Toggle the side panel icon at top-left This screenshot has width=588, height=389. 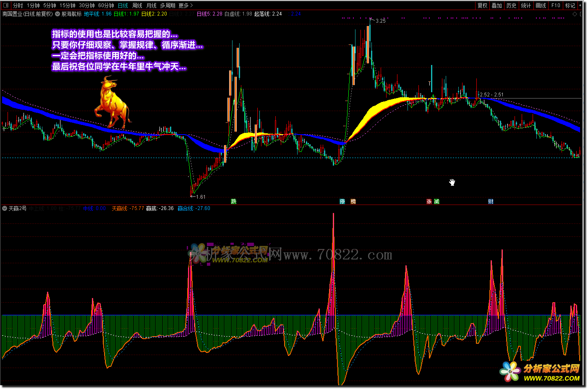(x=6, y=5)
